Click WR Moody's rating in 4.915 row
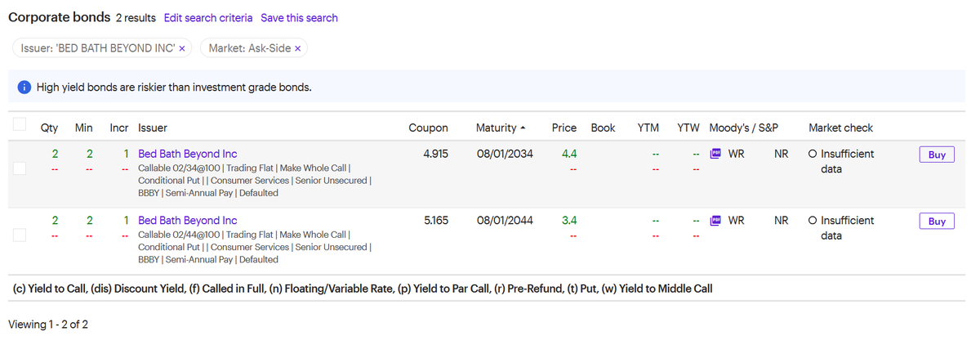Viewport: 980px width, 345px height. tap(736, 153)
